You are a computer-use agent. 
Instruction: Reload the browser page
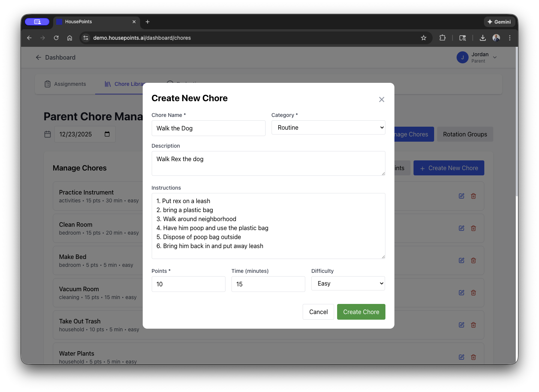pos(56,38)
